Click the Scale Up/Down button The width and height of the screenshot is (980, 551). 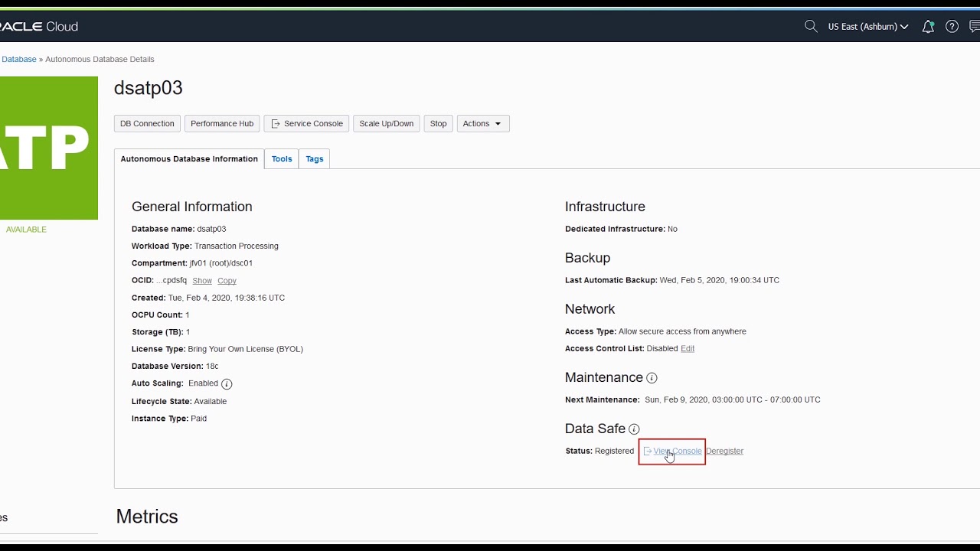[x=386, y=123]
